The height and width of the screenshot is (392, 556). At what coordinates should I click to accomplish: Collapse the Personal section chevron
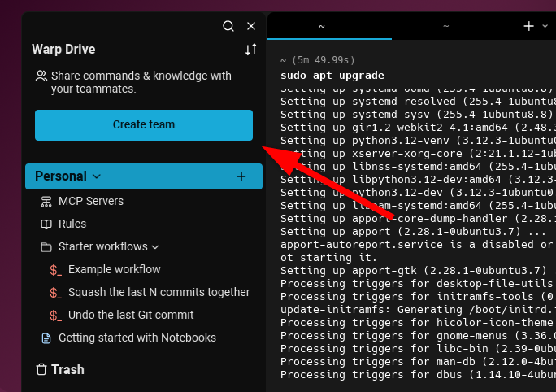click(98, 176)
